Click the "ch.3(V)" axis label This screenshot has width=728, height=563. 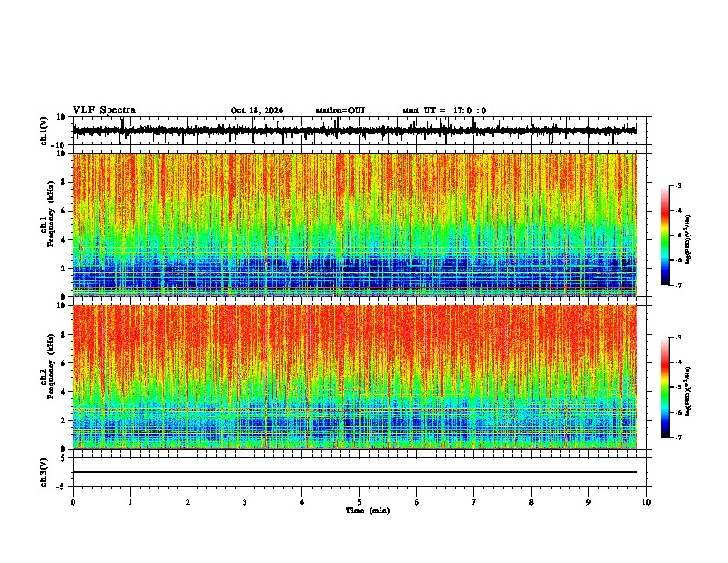click(x=44, y=472)
